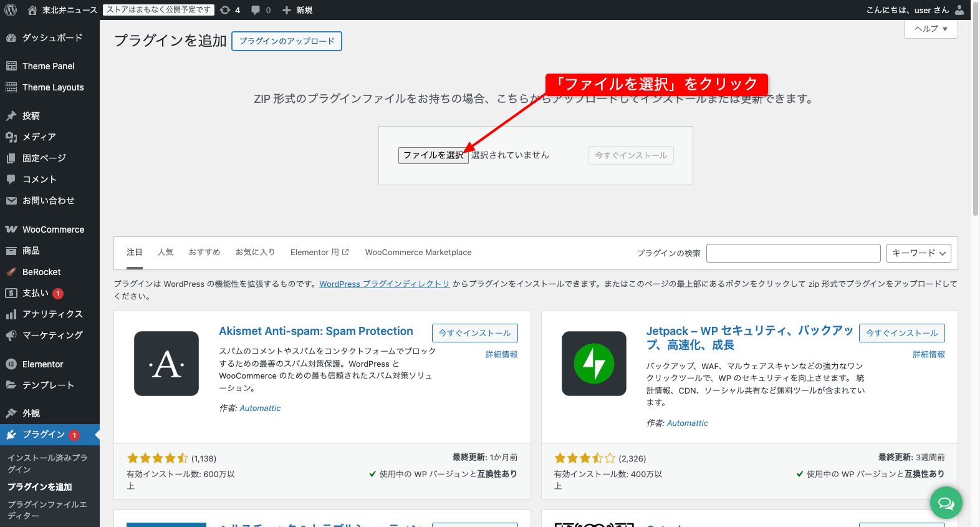
Task: Open the green chat support bubble
Action: click(946, 503)
